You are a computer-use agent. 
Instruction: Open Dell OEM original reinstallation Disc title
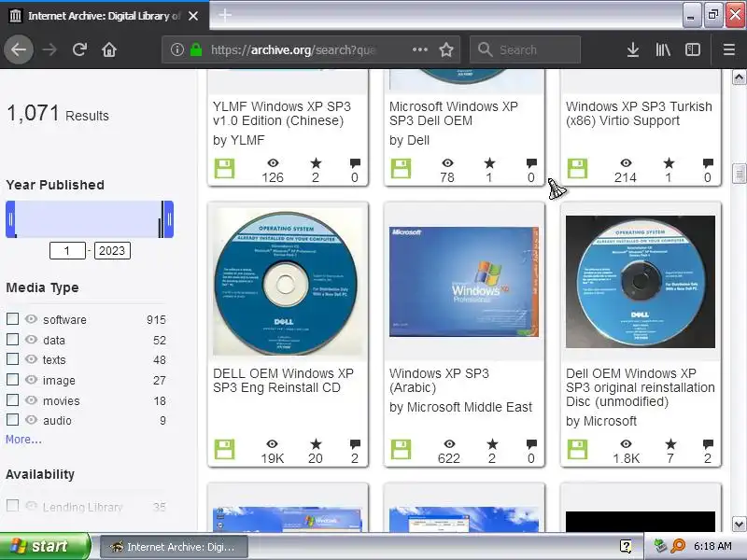click(641, 387)
